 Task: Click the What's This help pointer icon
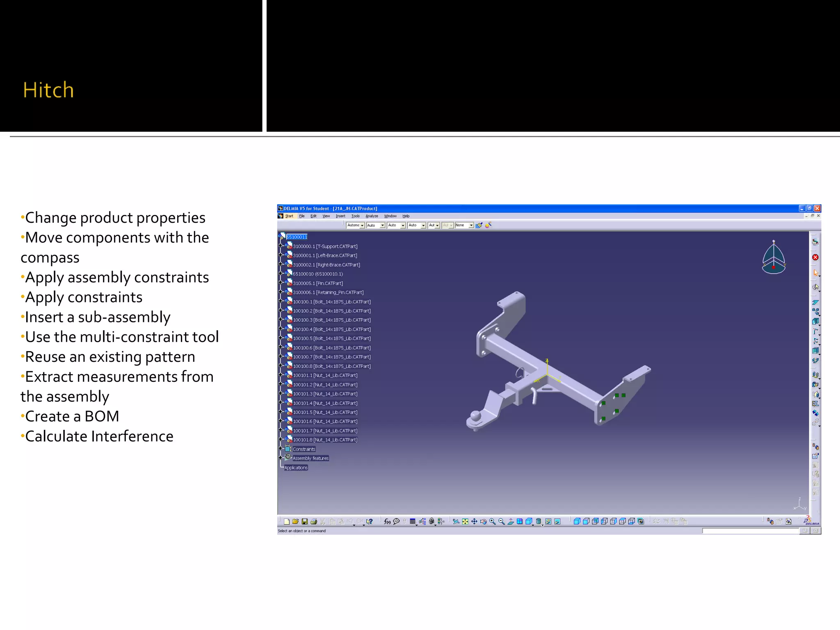(x=370, y=521)
